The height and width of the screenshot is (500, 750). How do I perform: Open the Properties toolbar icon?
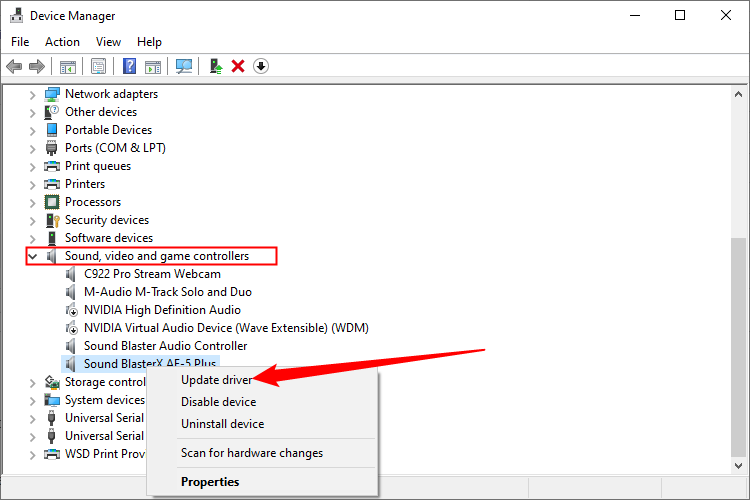click(99, 67)
